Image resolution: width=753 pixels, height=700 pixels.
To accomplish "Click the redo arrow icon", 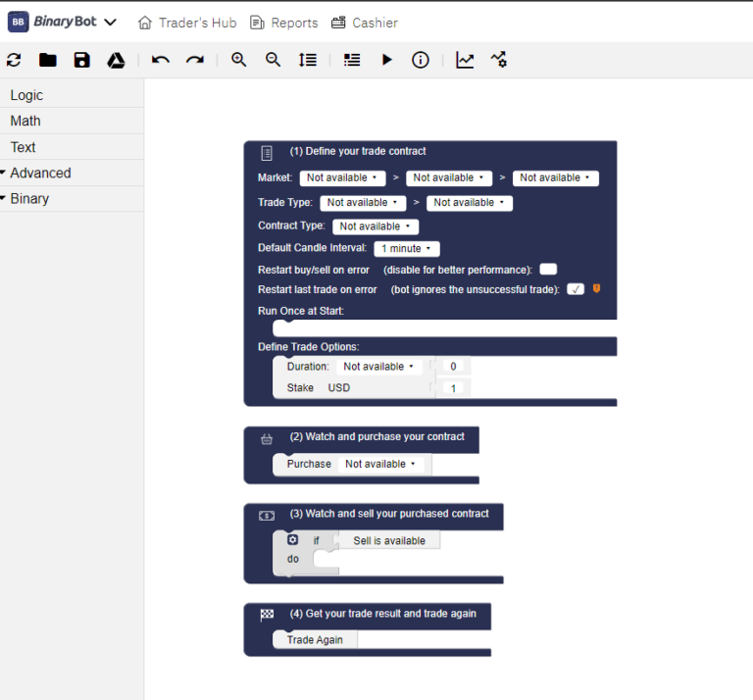I will [195, 60].
